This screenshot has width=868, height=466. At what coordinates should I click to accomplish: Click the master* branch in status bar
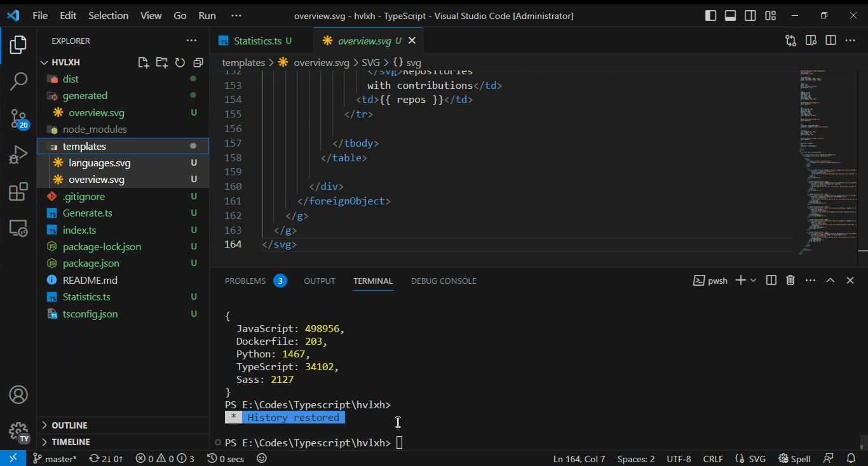click(x=55, y=458)
